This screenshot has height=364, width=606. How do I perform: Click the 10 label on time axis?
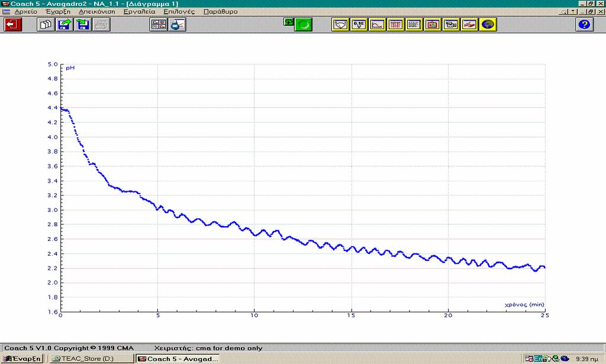(x=254, y=315)
